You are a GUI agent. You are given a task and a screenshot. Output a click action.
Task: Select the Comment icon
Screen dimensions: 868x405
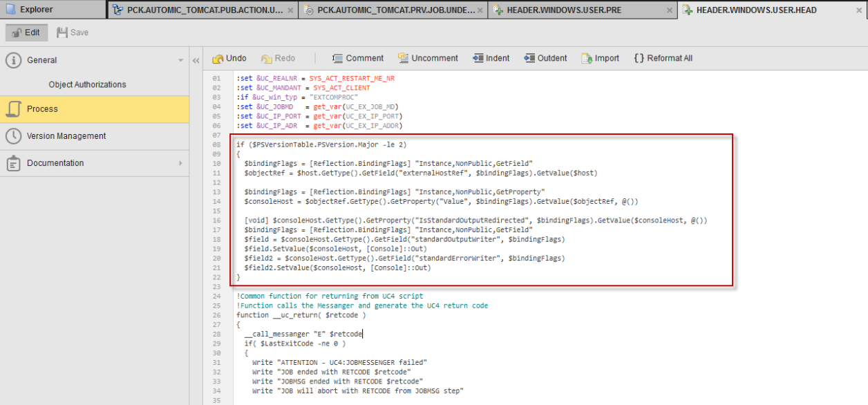[338, 58]
